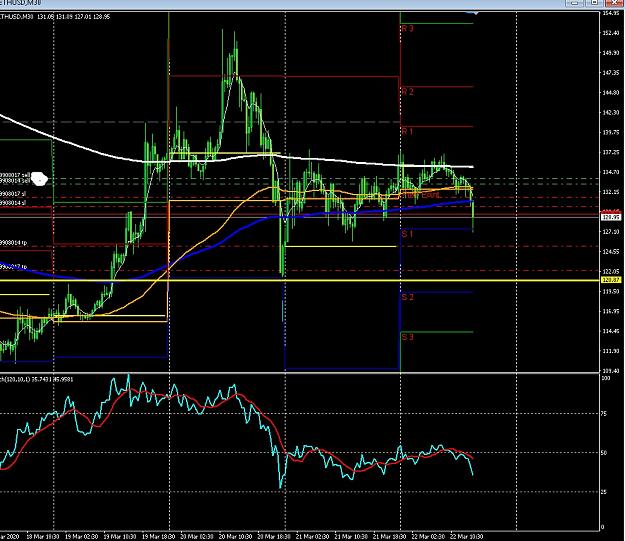Image resolution: width=625 pixels, height=541 pixels.
Task: Click the Pivot Point label
Action: tap(421, 195)
